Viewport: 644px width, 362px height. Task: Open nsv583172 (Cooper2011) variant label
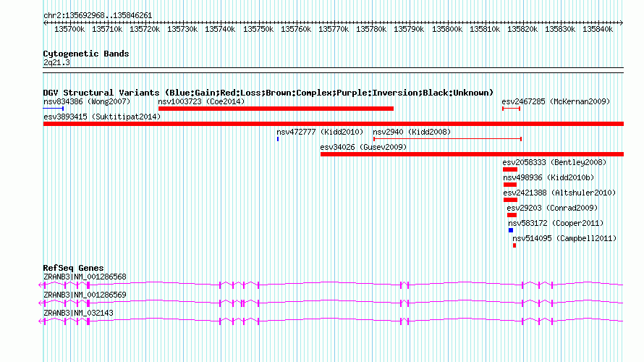[x=556, y=223]
